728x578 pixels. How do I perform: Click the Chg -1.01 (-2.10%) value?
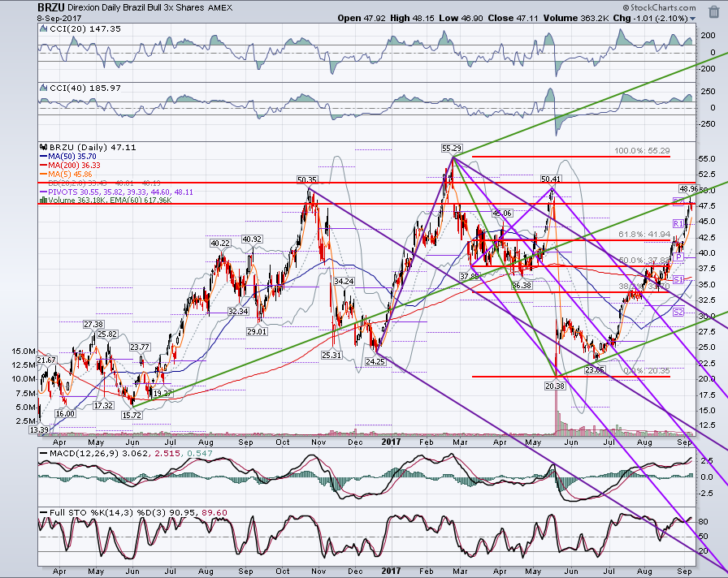coord(650,18)
